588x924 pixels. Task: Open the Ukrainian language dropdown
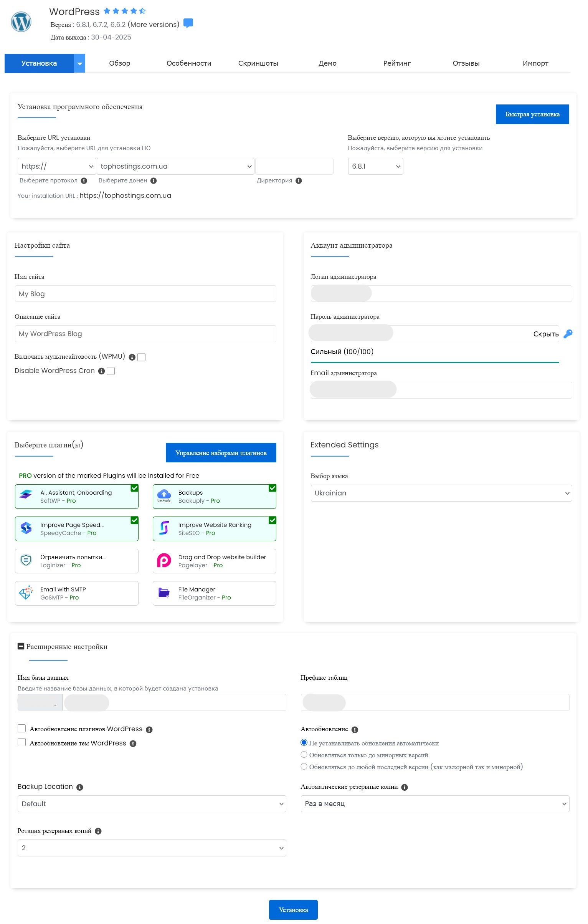[441, 493]
